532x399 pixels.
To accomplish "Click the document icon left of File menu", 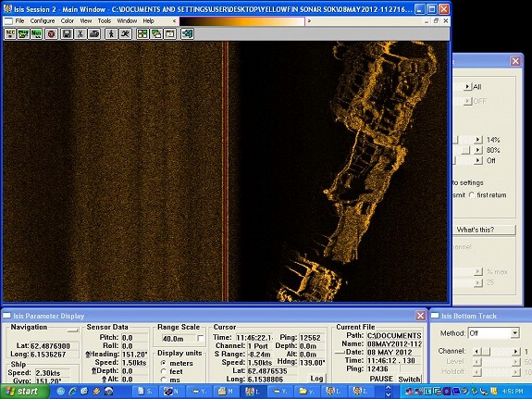I will pyautogui.click(x=8, y=21).
